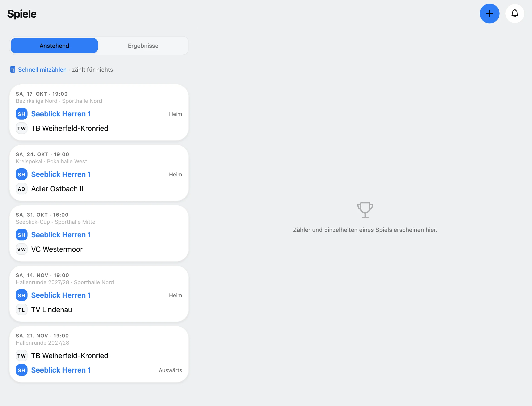
Task: Select the VC Westermoor opponent
Action: [57, 249]
